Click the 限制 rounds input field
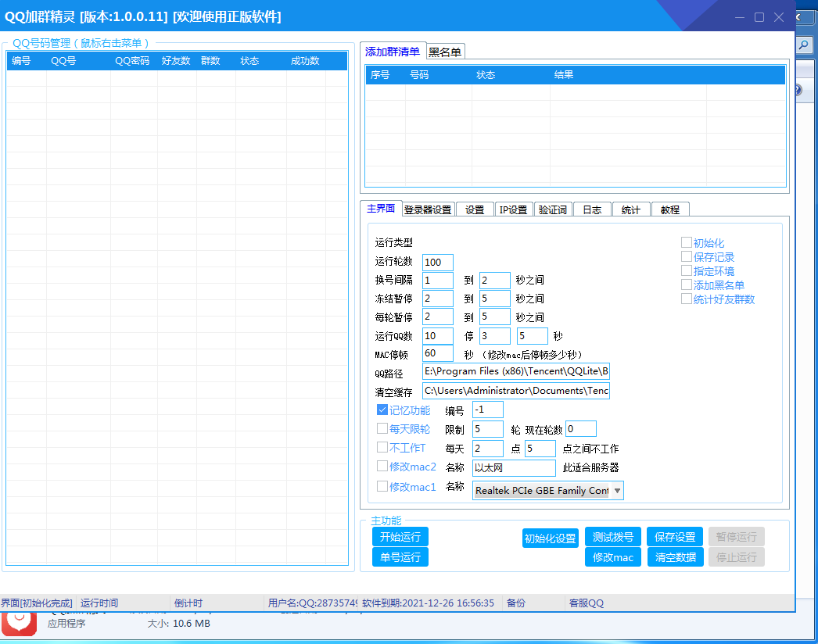The image size is (818, 644). (x=488, y=429)
